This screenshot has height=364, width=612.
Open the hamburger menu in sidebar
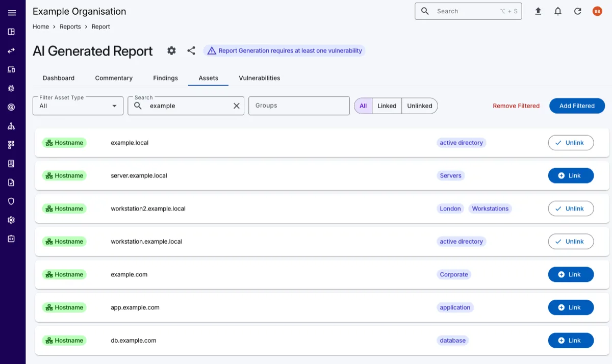pos(12,13)
